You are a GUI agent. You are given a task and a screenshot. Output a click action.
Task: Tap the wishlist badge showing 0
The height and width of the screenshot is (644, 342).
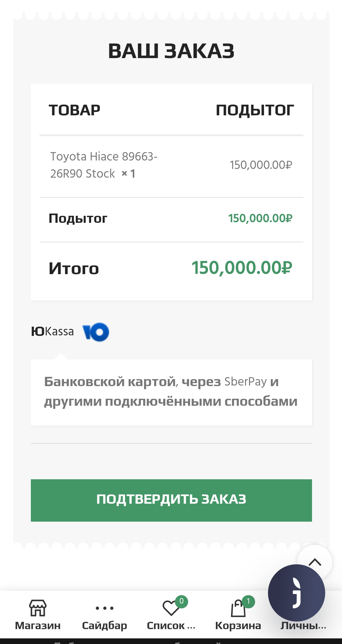tap(181, 601)
